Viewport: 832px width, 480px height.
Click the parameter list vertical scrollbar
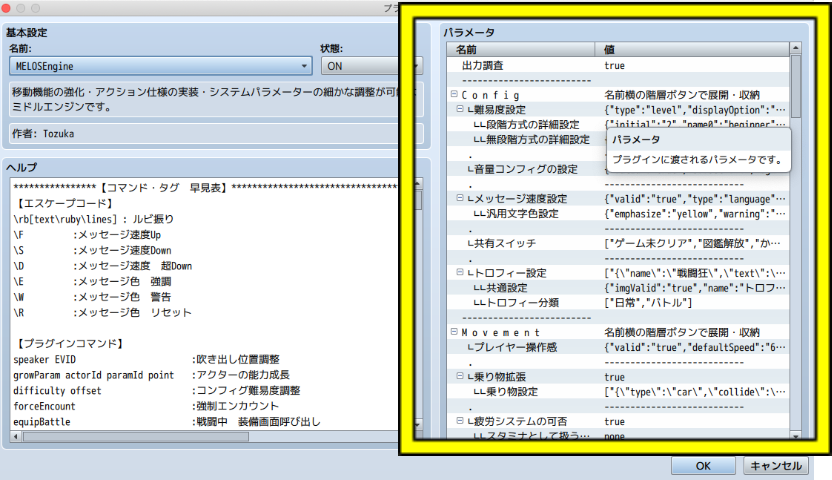pyautogui.click(x=795, y=250)
